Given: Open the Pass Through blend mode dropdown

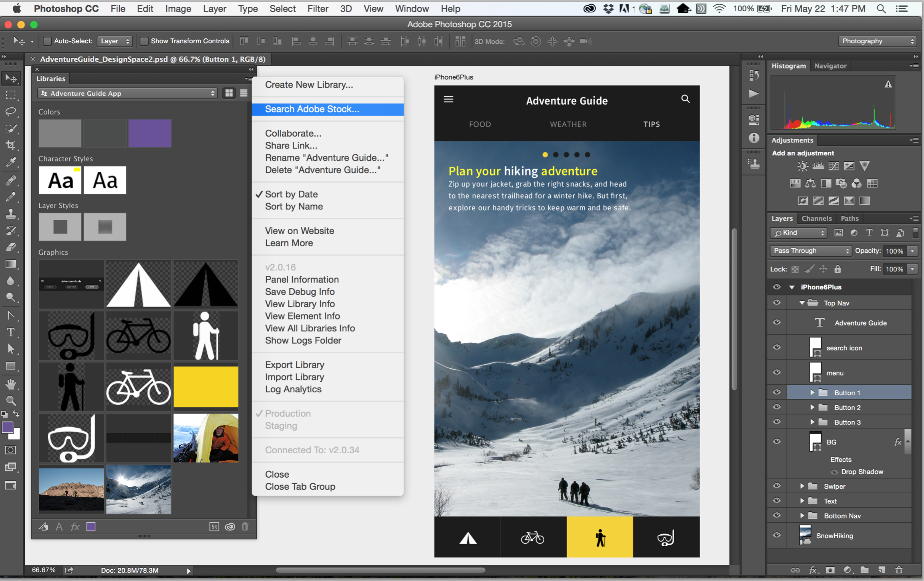Looking at the screenshot, I should pyautogui.click(x=810, y=251).
